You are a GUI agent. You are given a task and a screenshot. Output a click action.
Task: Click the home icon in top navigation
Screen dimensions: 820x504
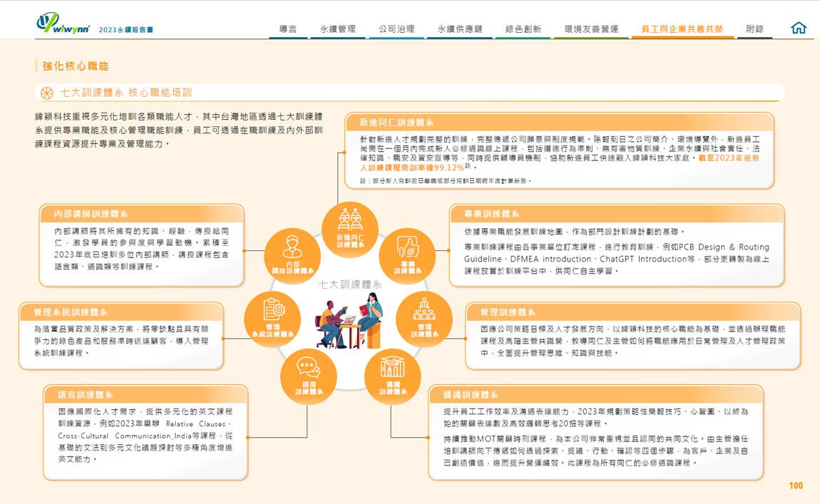pyautogui.click(x=799, y=29)
